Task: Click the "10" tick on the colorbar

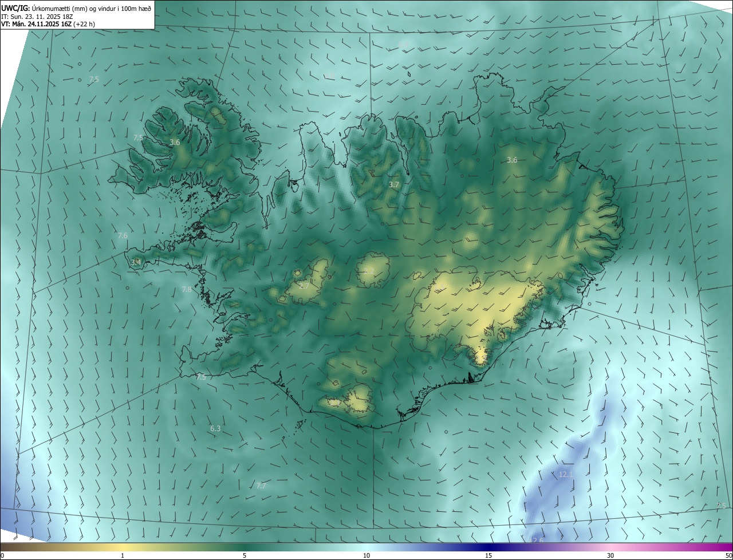Action: 366,555
